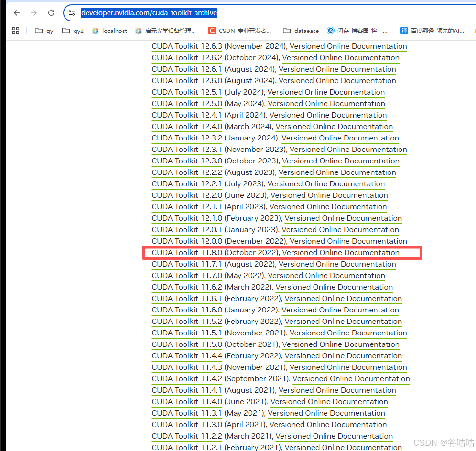Open the apps grid icon in bookmarks bar

[16, 31]
